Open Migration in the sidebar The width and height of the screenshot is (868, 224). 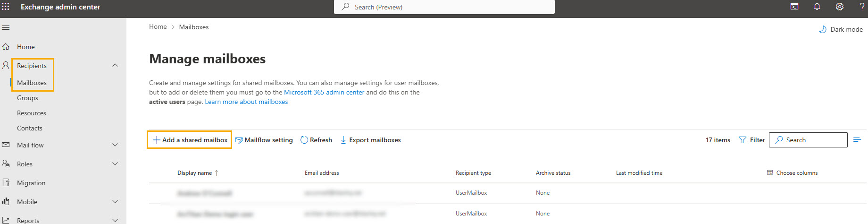click(31, 183)
